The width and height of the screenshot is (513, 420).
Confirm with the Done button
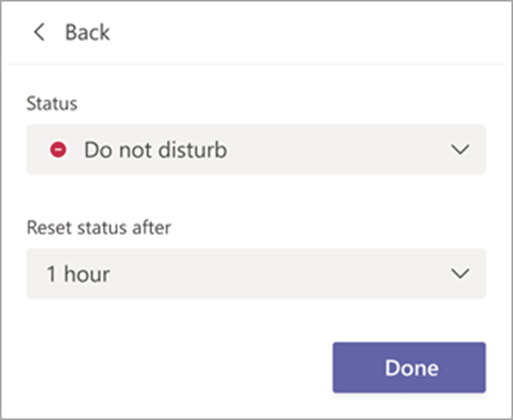pos(409,367)
